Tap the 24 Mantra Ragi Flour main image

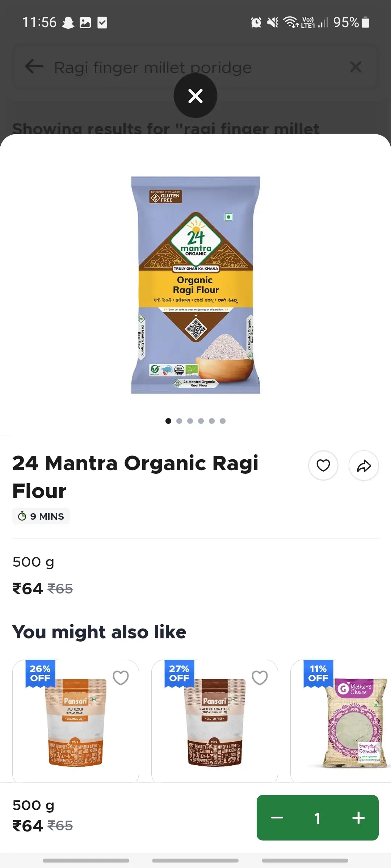pyautogui.click(x=195, y=285)
